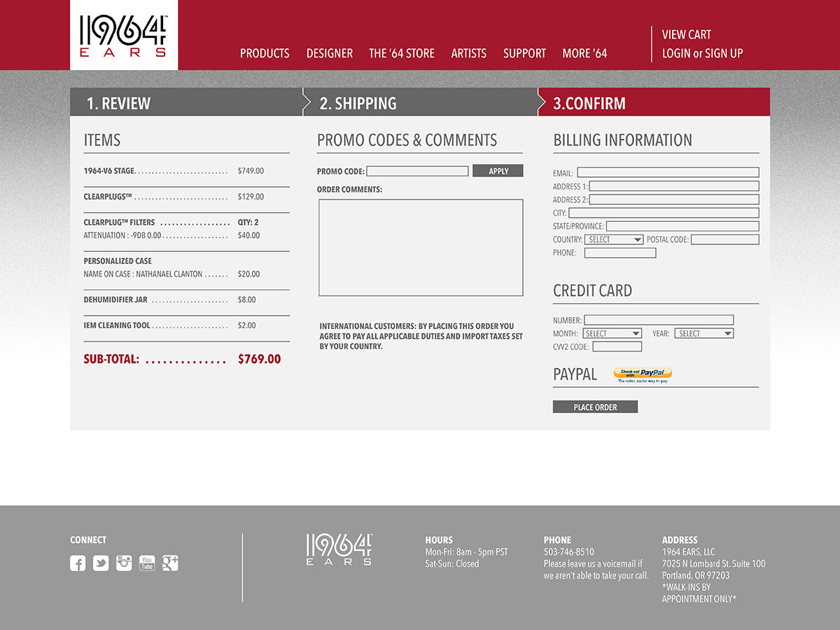Screen dimensions: 840x630
Task: Apply the promo code
Action: coord(498,171)
